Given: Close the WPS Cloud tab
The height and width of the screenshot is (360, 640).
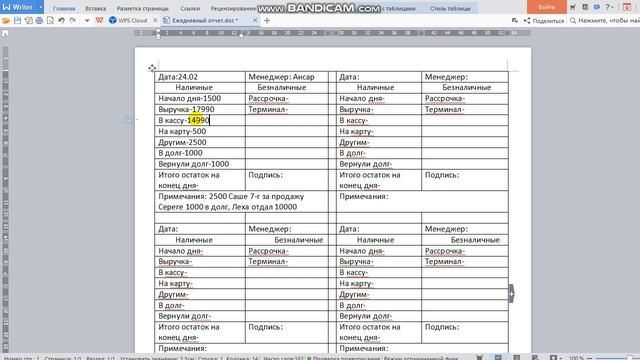Looking at the screenshot, I should [155, 20].
